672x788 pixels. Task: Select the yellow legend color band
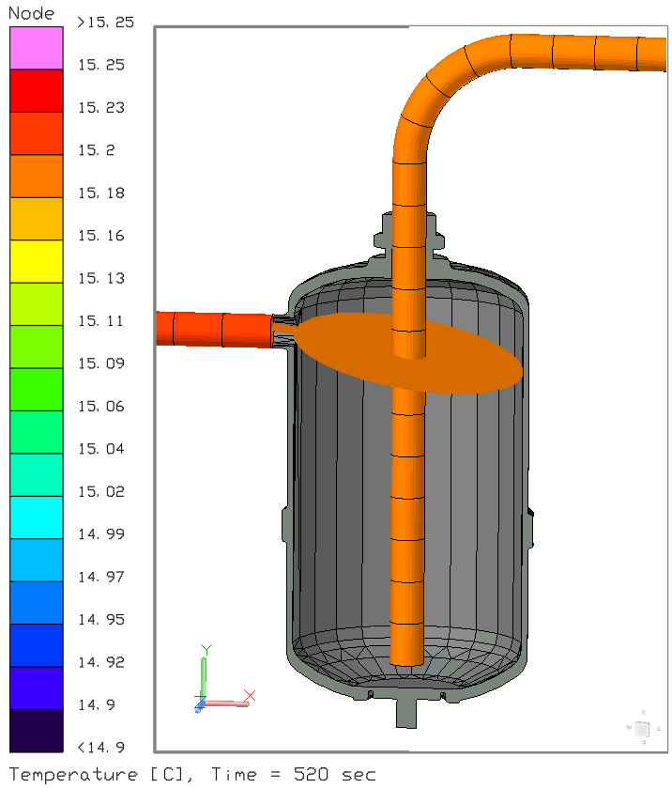[x=37, y=261]
